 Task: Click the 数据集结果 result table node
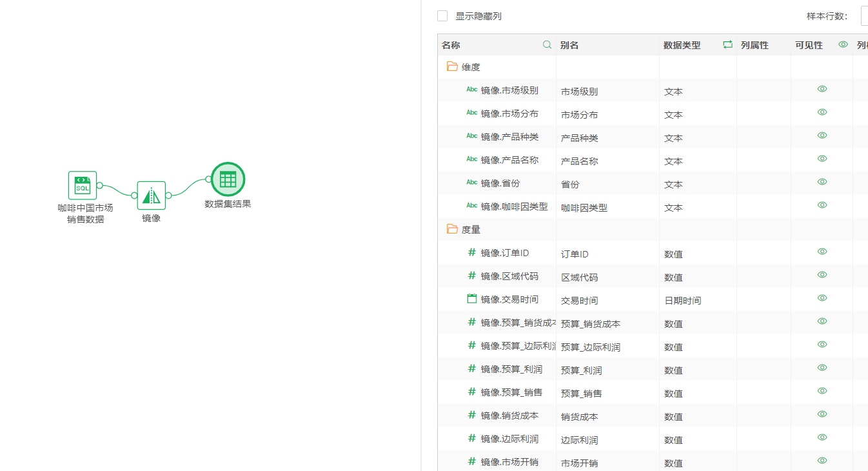click(228, 179)
